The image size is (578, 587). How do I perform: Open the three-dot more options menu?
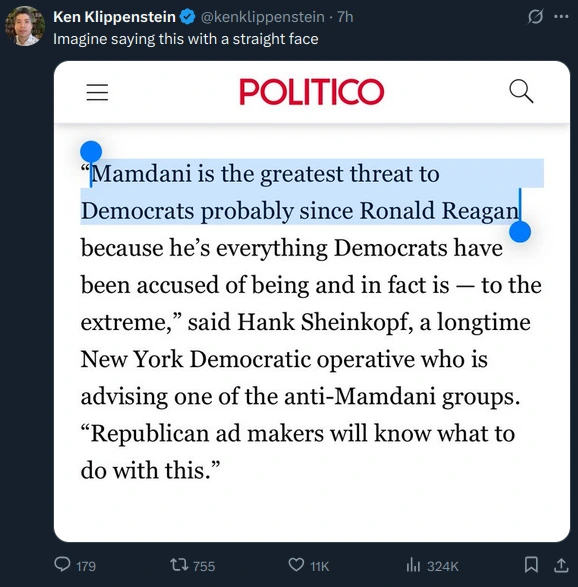[x=561, y=16]
